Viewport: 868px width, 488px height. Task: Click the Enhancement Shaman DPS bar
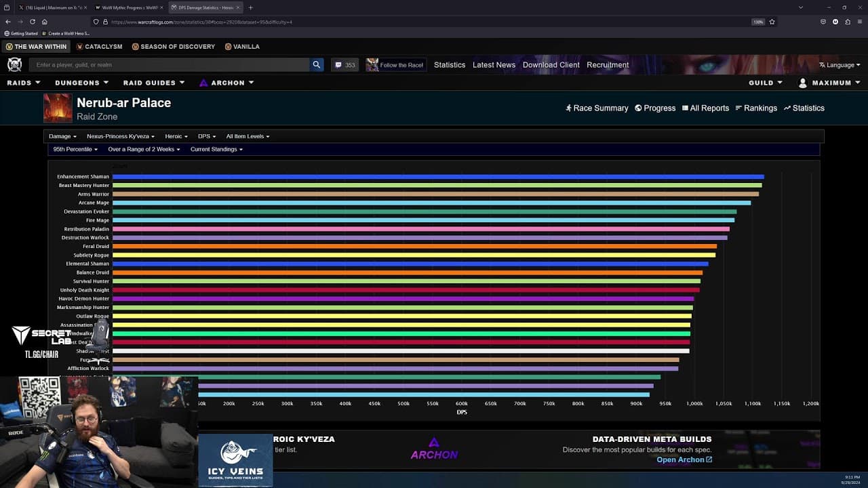pos(438,177)
